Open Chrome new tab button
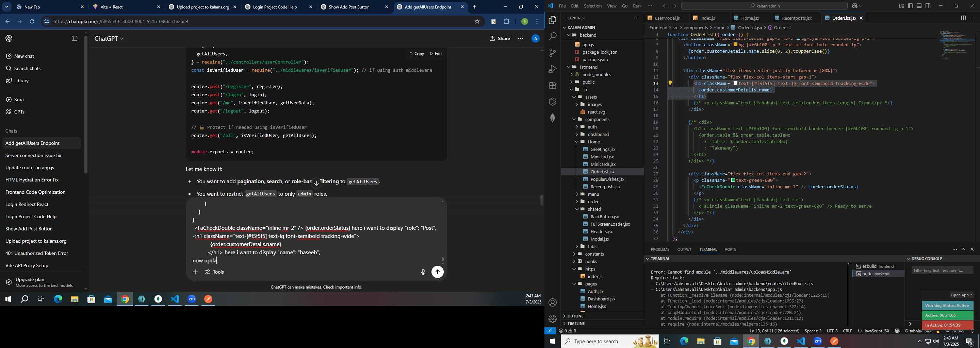 pos(474,7)
